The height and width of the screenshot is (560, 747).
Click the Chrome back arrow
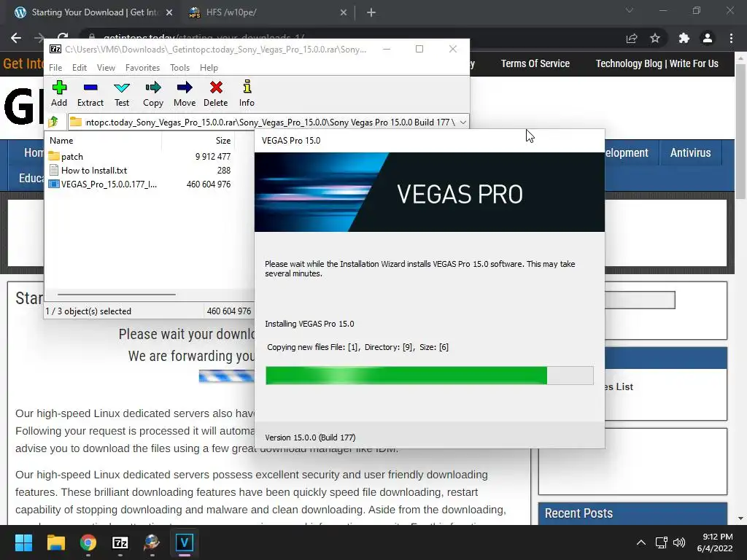click(x=16, y=38)
